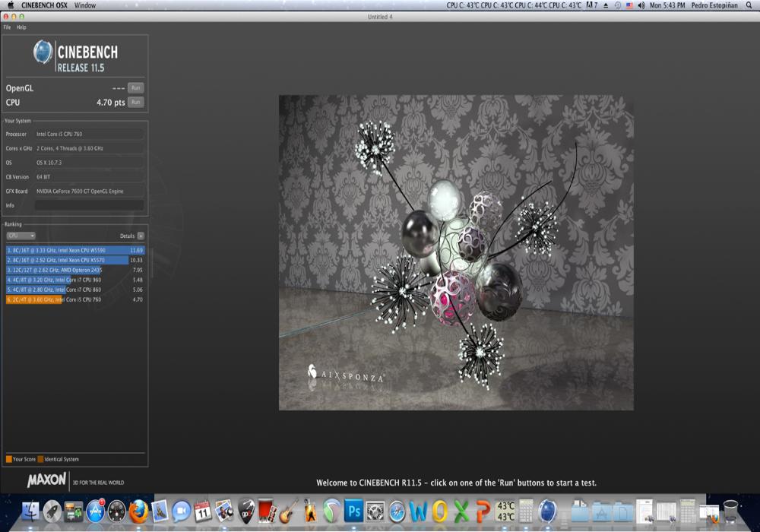This screenshot has height=532, width=760.
Task: Open Launchpad rocket icon in Dock
Action: (x=52, y=511)
